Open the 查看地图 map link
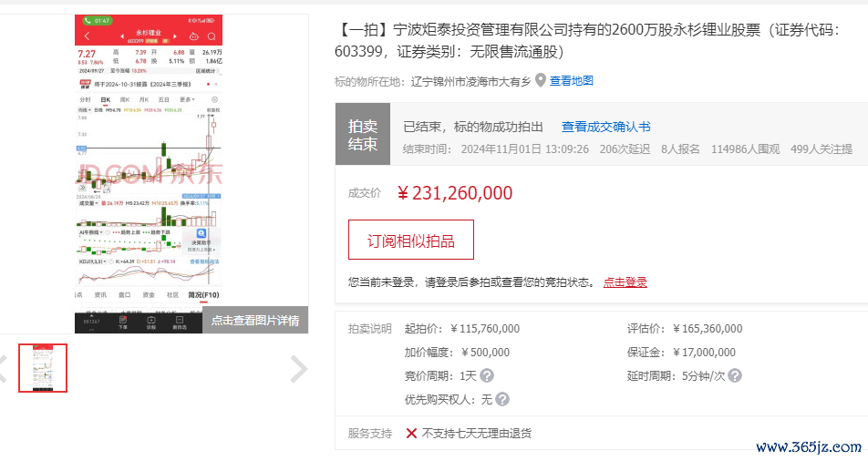Image resolution: width=868 pixels, height=461 pixels. tap(572, 81)
